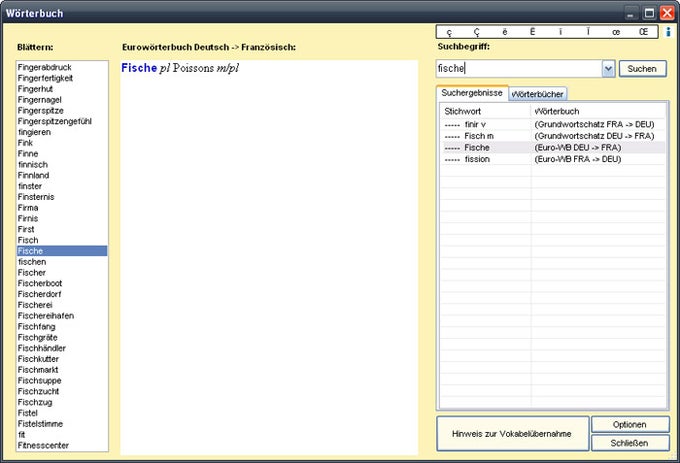Click the Optionen button

pos(630,424)
